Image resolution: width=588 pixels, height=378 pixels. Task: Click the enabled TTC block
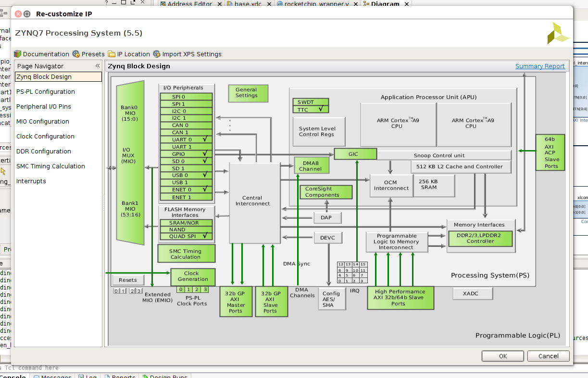[x=311, y=110]
